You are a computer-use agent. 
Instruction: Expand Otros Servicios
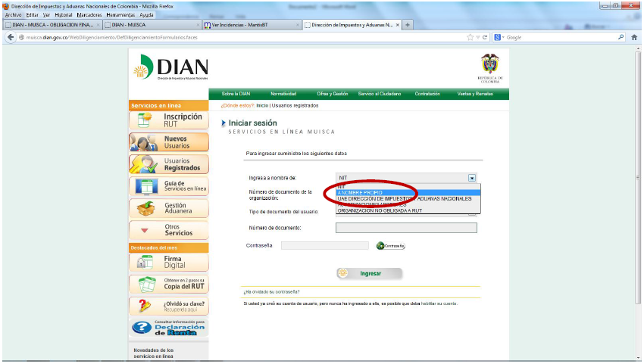point(169,230)
